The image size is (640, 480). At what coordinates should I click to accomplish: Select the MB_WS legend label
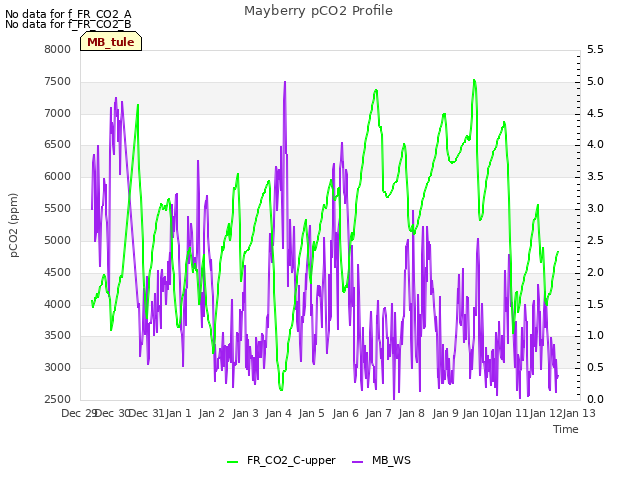391,460
